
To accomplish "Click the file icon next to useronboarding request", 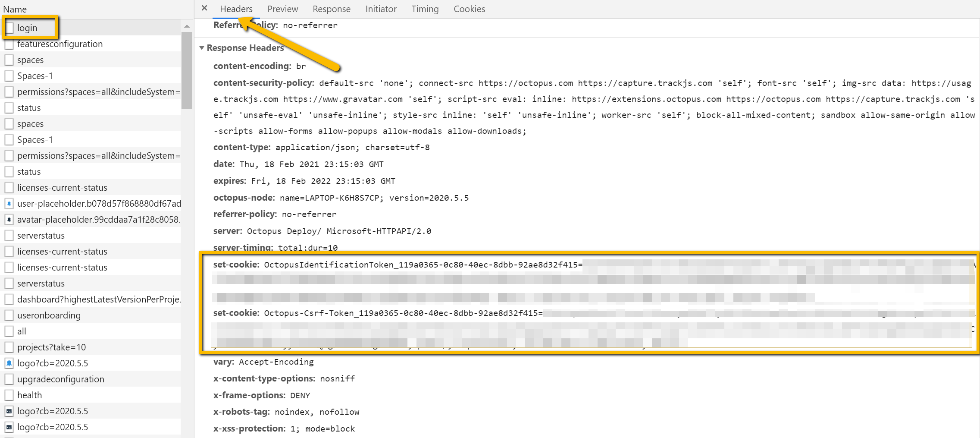I will point(9,315).
